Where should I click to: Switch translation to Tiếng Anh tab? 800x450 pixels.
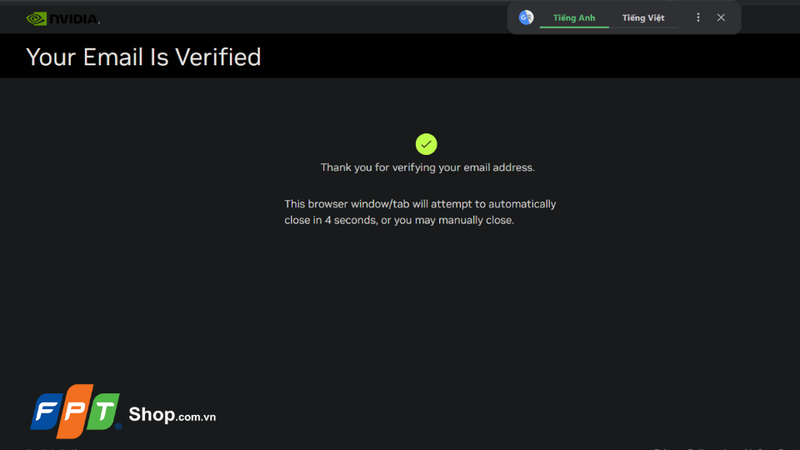574,18
